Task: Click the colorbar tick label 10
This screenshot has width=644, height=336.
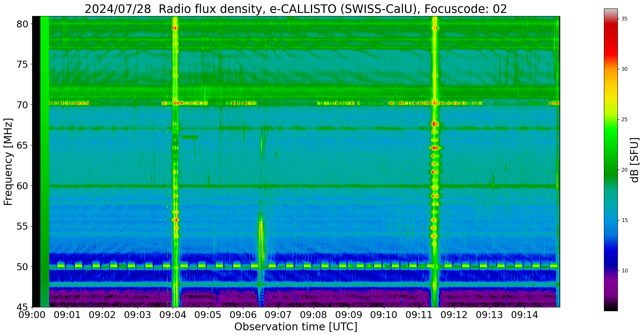Action: 624,271
